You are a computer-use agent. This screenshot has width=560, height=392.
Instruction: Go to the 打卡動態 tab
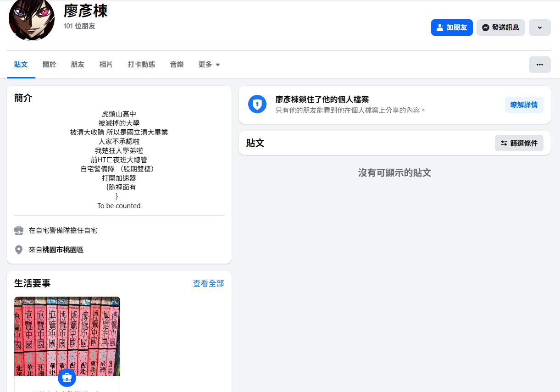141,65
